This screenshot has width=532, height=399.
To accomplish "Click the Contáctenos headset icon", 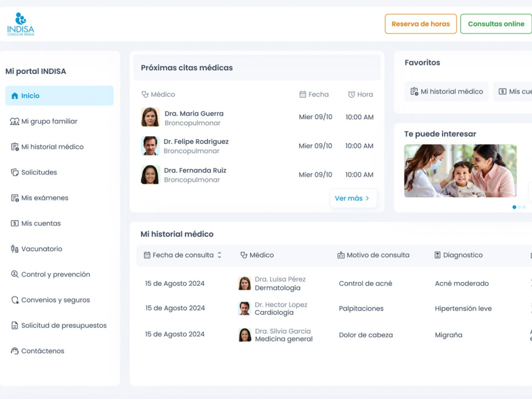I will 14,351.
